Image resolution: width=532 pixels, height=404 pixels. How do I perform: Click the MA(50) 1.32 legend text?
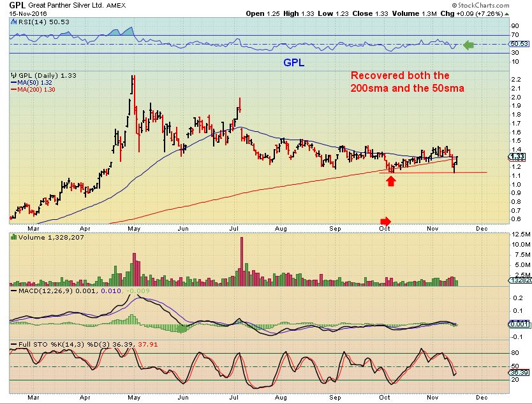[x=34, y=82]
